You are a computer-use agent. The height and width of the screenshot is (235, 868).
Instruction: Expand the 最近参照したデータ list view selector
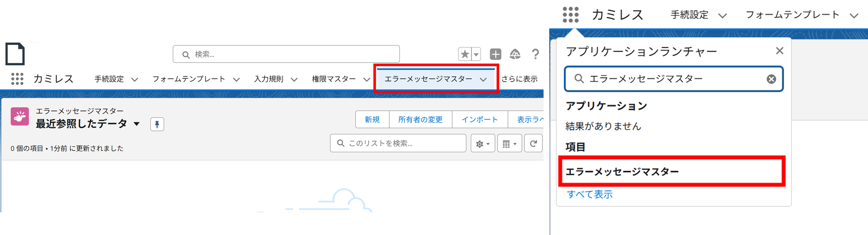(137, 124)
